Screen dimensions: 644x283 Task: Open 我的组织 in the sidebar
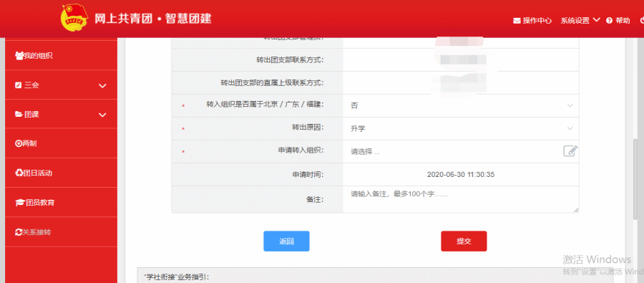click(x=62, y=56)
